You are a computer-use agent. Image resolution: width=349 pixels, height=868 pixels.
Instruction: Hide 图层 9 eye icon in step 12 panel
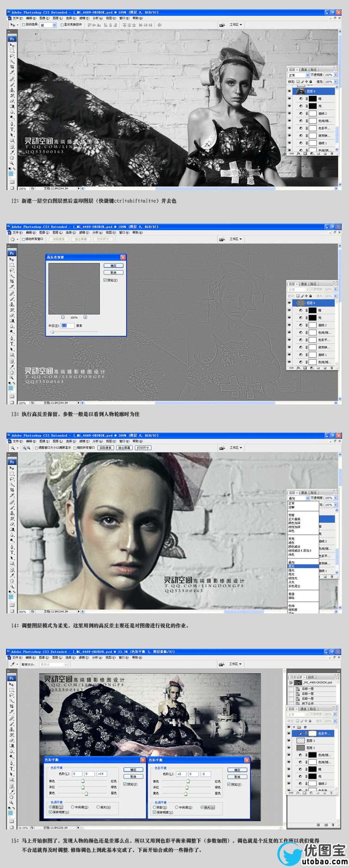coord(290,91)
